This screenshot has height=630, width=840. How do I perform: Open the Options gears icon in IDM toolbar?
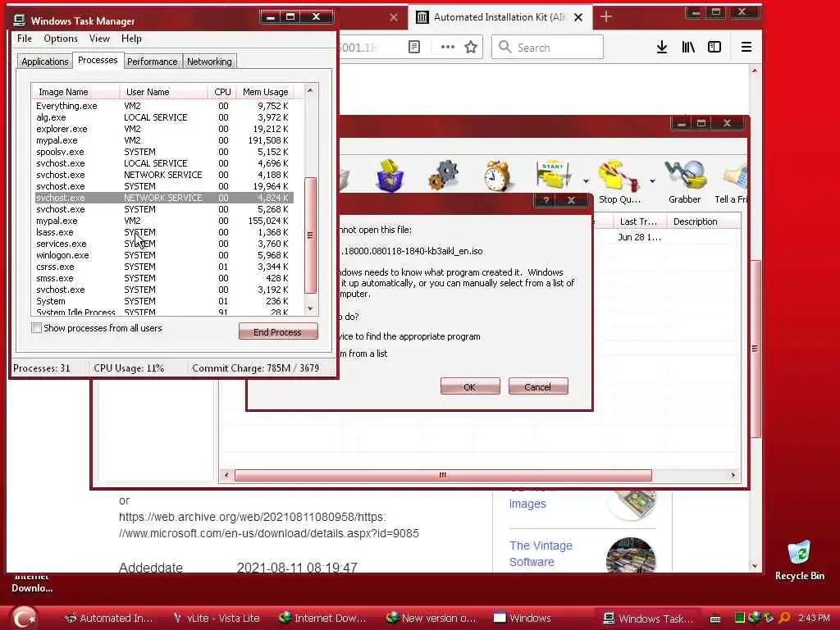(x=444, y=175)
